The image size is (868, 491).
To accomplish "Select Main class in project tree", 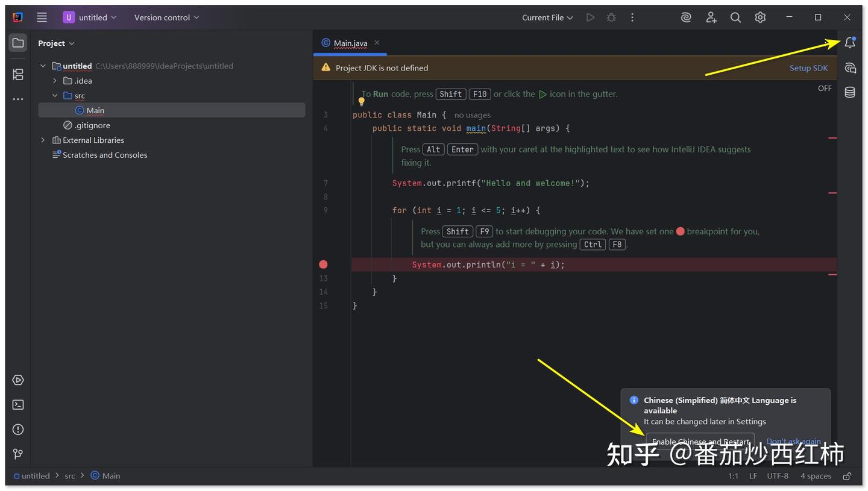I will point(171,110).
